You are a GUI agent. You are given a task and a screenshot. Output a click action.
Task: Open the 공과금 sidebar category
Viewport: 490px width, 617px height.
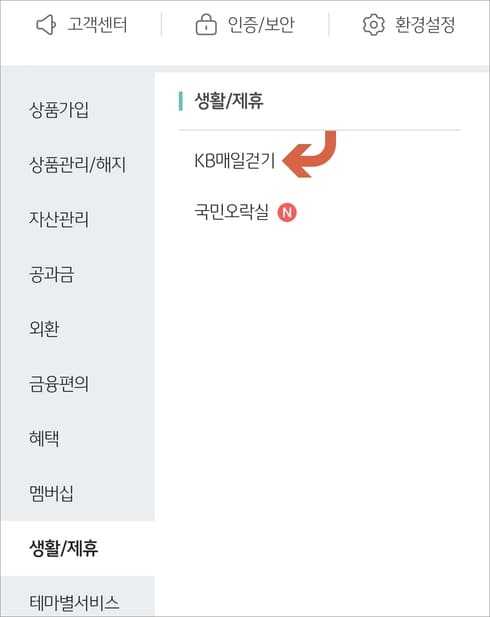pyautogui.click(x=78, y=274)
